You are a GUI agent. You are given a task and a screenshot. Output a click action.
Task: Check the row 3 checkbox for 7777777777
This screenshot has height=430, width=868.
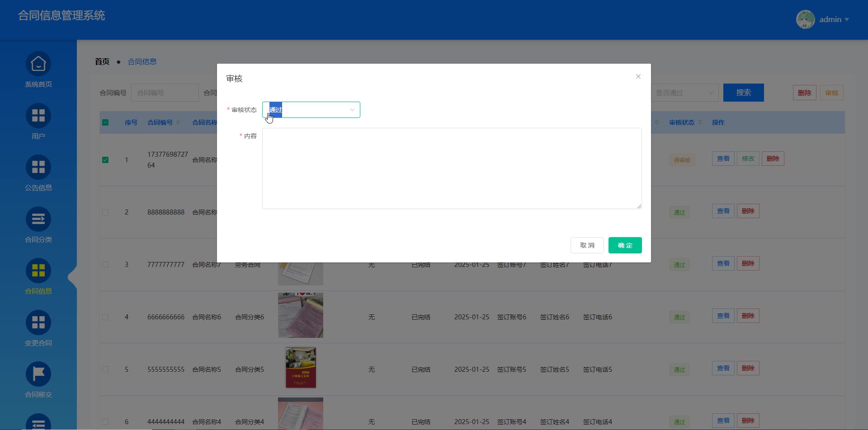tap(105, 265)
